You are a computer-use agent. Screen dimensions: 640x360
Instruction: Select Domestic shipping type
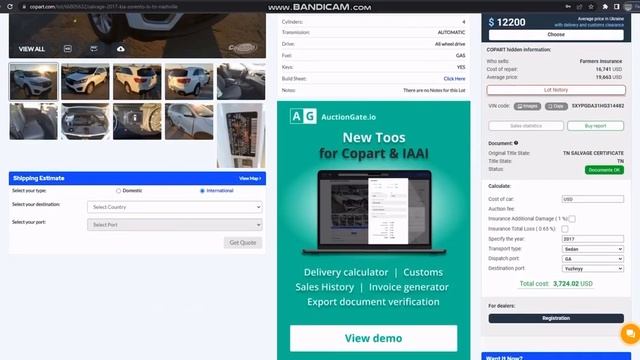(118, 191)
